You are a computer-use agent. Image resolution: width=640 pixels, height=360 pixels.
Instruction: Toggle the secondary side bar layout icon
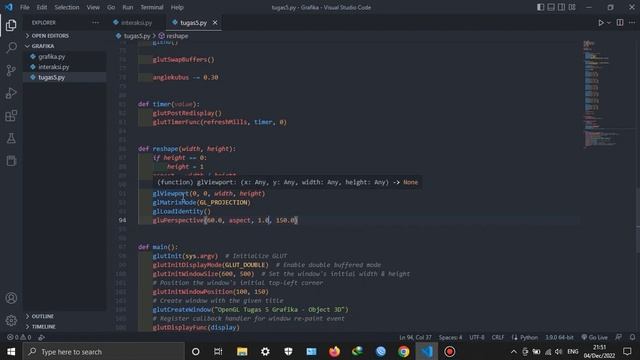562,7
